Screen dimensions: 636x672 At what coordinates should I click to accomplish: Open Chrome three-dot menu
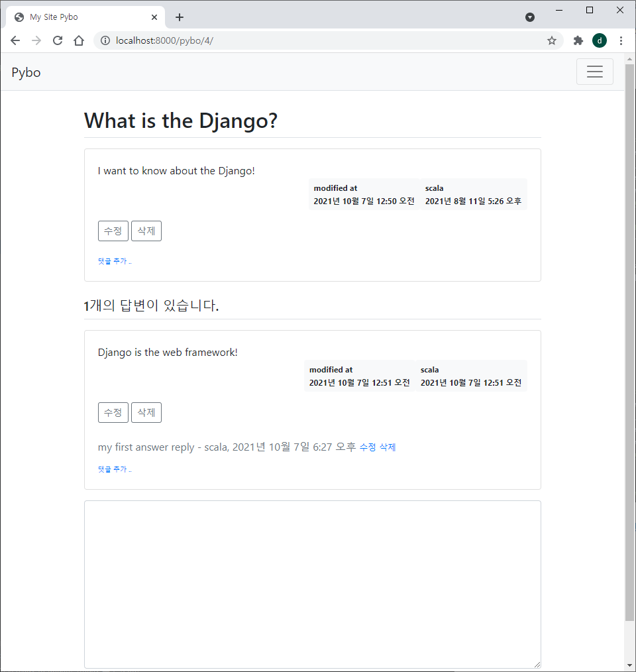tap(621, 40)
